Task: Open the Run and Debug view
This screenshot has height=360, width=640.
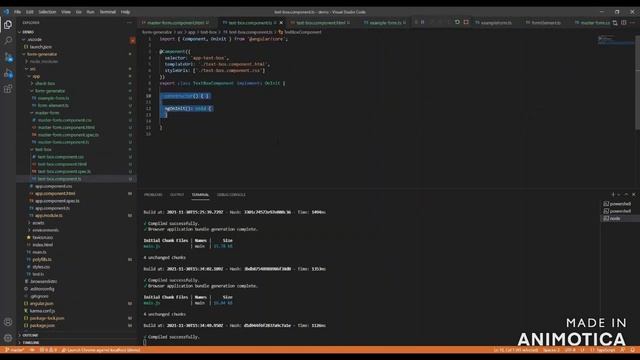Action: click(x=8, y=73)
